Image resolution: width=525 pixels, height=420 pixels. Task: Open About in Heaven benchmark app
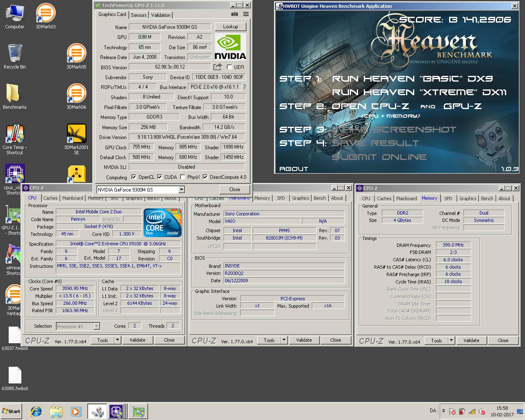pyautogui.click(x=294, y=169)
